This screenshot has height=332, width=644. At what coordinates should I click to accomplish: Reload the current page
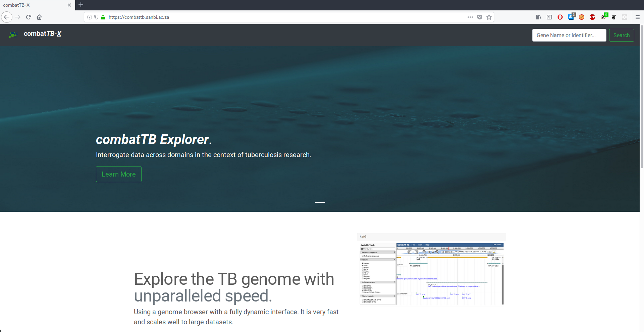coord(29,17)
